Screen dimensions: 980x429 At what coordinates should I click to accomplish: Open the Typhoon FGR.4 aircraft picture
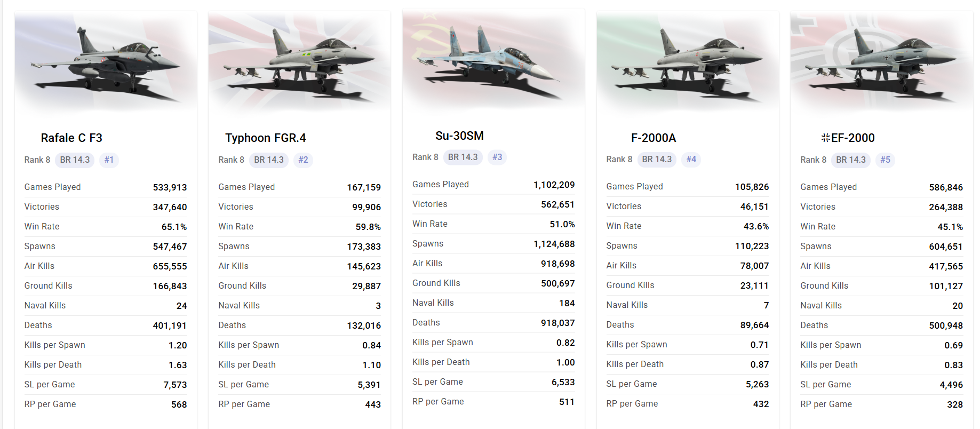299,61
